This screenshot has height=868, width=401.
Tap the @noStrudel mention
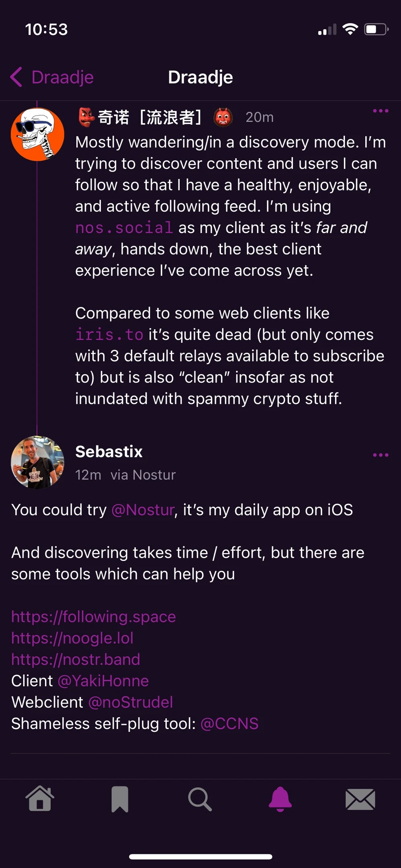[131, 702]
